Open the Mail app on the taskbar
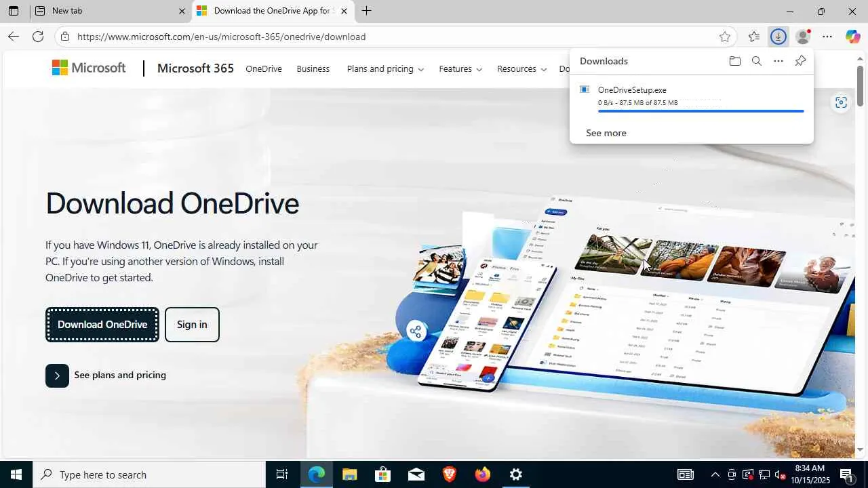Image resolution: width=868 pixels, height=488 pixels. [416, 474]
